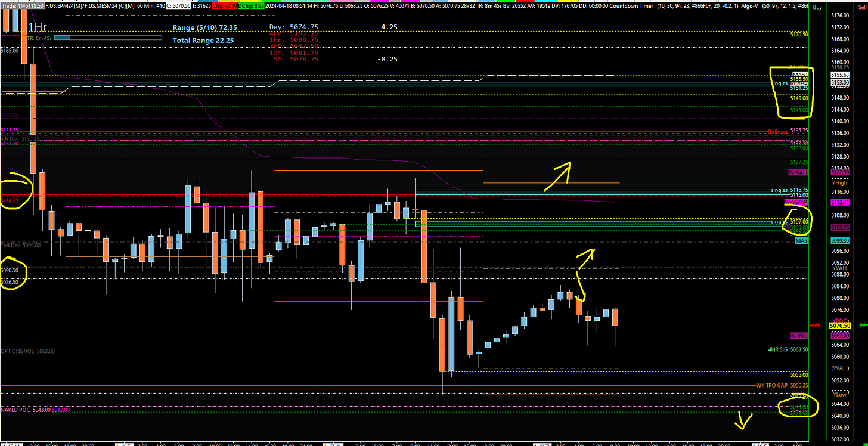Screen dimensions: 868x446
Task: Select the W-VWAP level tag
Action: (796, 202)
